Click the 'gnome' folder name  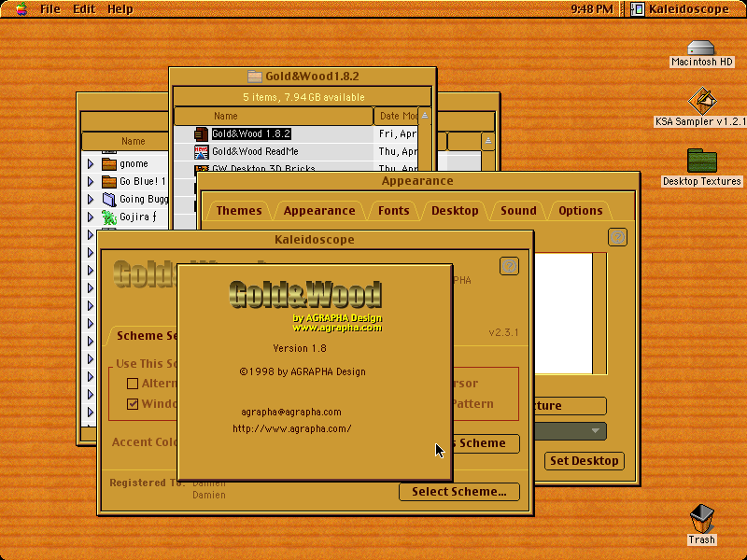click(134, 164)
